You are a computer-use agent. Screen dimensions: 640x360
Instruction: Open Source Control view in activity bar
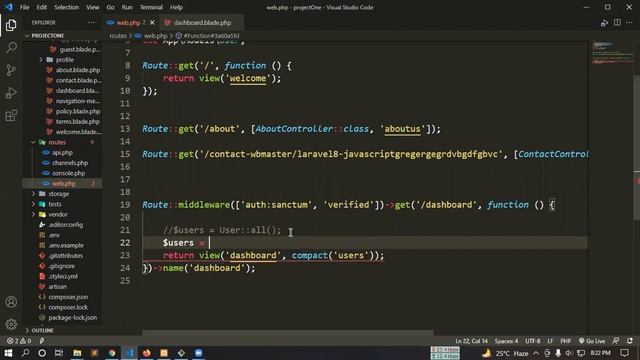11,70
